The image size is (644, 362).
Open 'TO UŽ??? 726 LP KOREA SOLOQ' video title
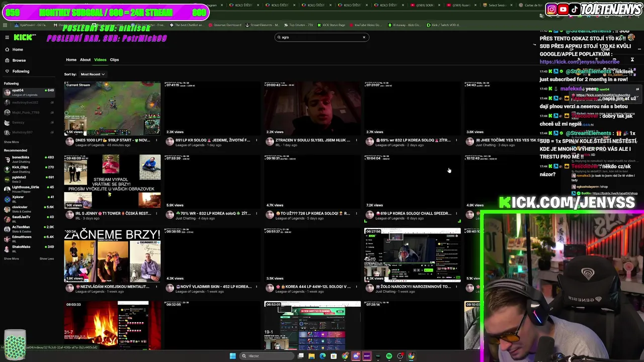[312, 214]
